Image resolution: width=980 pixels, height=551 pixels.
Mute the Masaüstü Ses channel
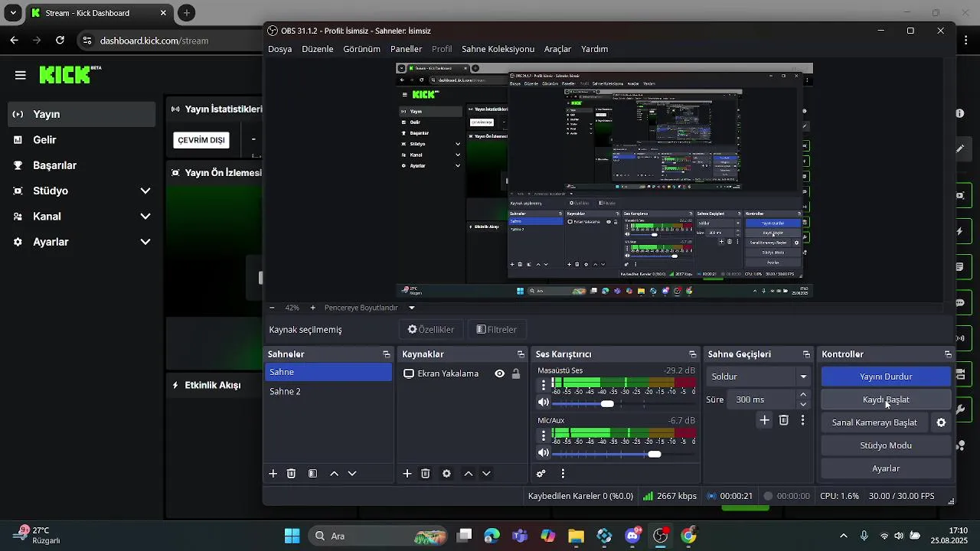tap(544, 403)
